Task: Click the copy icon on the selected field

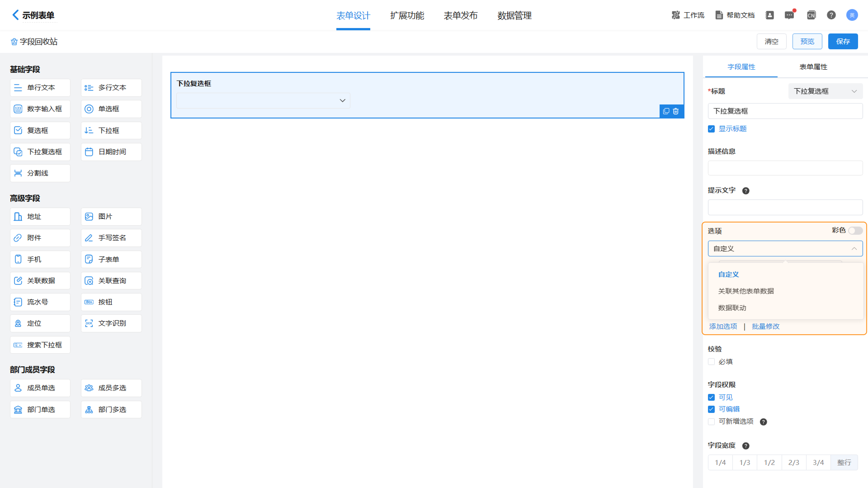Action: (666, 111)
